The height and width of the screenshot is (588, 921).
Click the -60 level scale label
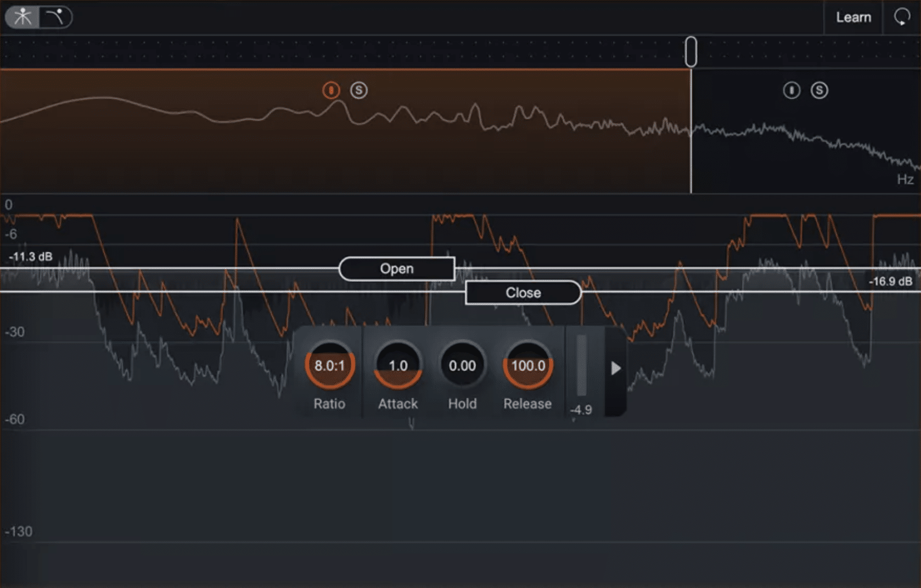15,420
